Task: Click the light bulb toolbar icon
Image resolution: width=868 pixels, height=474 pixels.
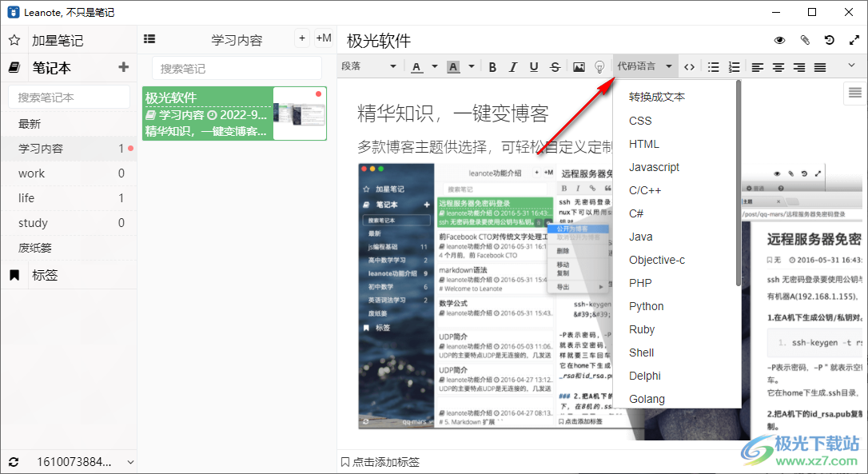Action: (x=599, y=67)
